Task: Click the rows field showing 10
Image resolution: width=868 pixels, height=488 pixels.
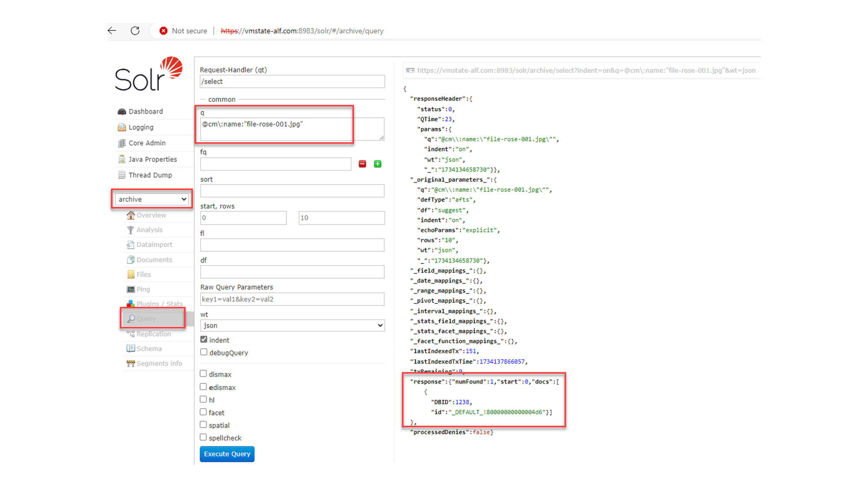Action: pyautogui.click(x=342, y=218)
